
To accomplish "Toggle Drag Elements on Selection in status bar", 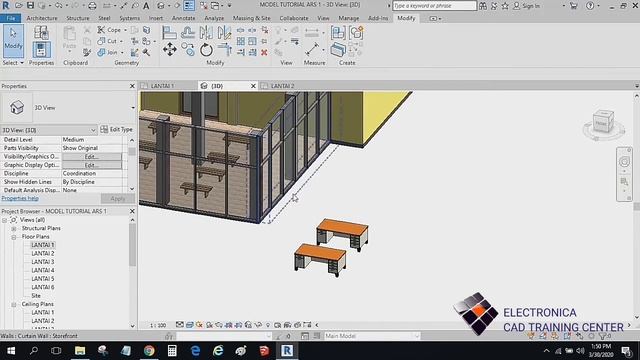I will tap(580, 336).
